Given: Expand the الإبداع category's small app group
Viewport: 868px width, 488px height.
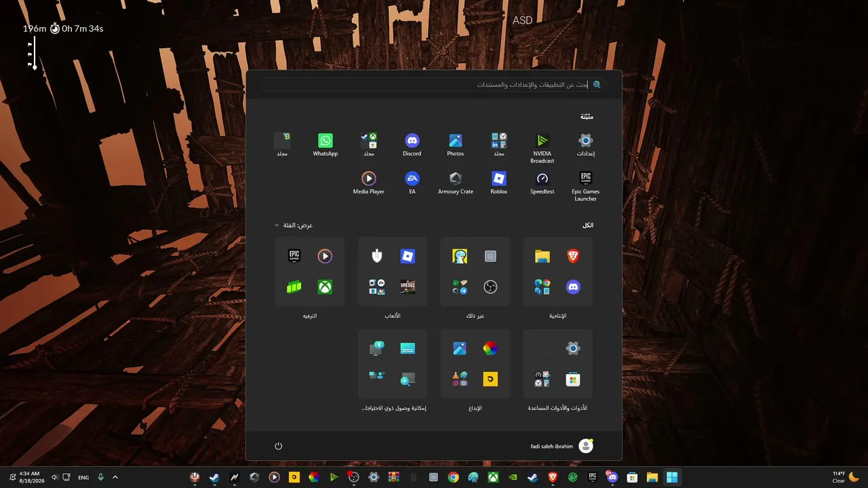Looking at the screenshot, I should click(459, 380).
